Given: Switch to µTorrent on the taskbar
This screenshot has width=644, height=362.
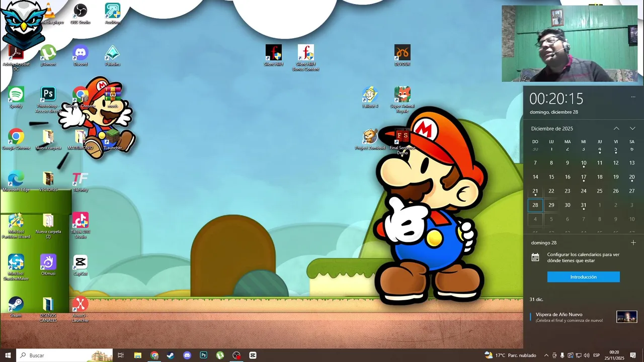Looking at the screenshot, I should [220, 355].
